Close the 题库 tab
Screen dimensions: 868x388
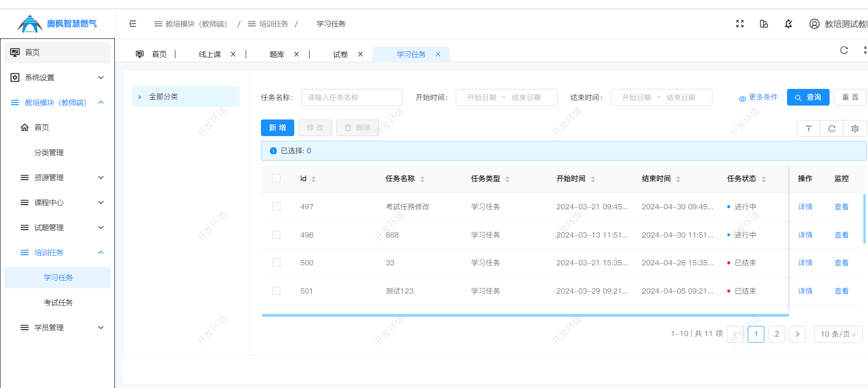pyautogui.click(x=297, y=54)
